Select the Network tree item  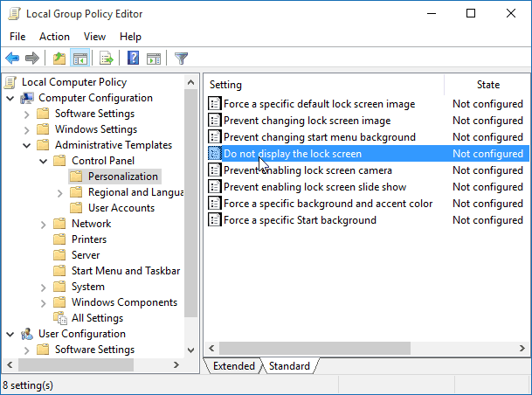tap(91, 224)
